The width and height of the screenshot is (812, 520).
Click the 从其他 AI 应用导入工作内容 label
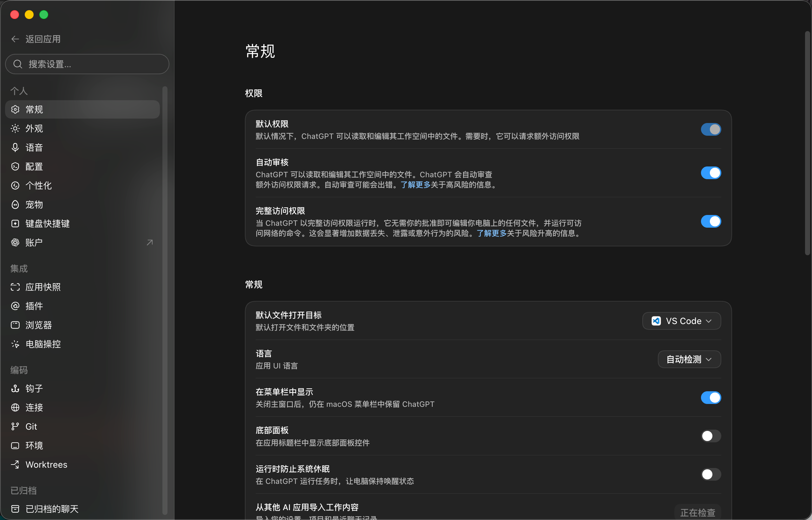(x=307, y=507)
